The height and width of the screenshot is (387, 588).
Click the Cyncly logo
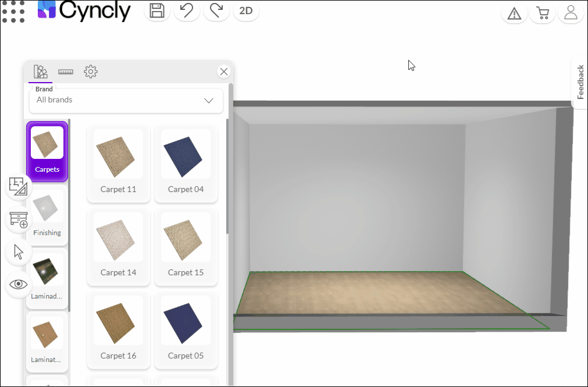[x=84, y=10]
